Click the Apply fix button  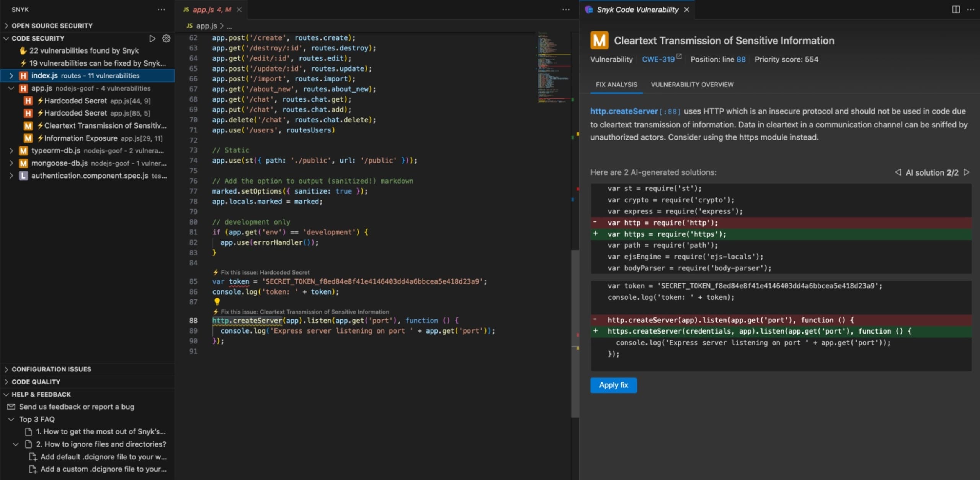point(613,385)
